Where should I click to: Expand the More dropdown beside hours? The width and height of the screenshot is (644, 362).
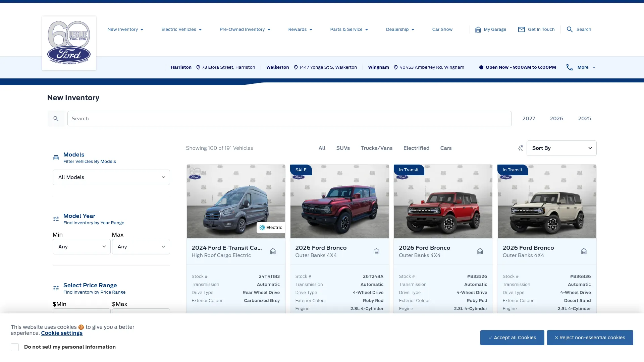pos(586,67)
